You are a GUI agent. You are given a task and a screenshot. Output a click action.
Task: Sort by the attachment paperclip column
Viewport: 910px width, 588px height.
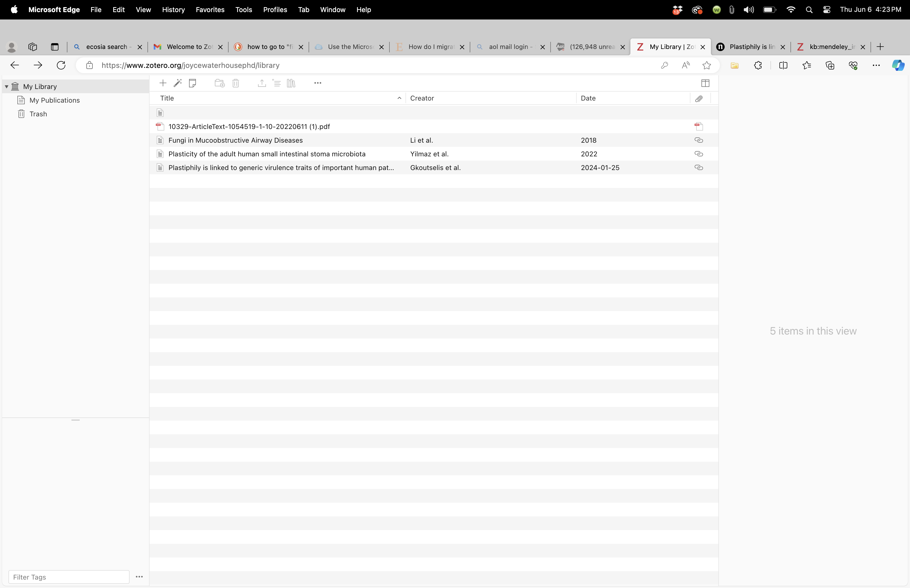[699, 98]
